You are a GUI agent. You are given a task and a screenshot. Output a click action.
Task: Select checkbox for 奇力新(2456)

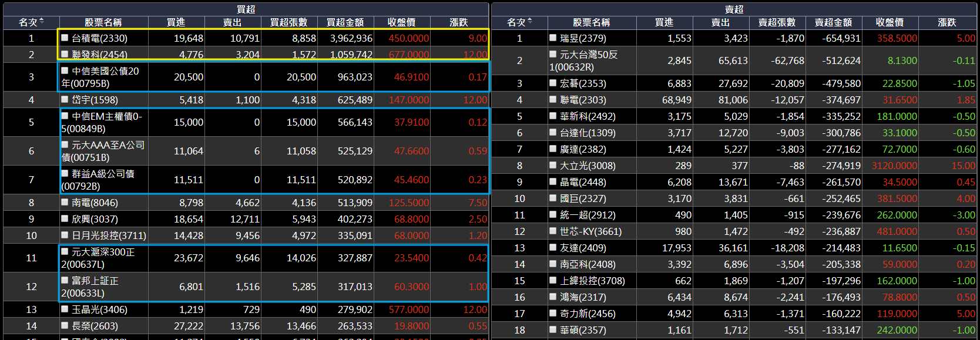[x=553, y=313]
